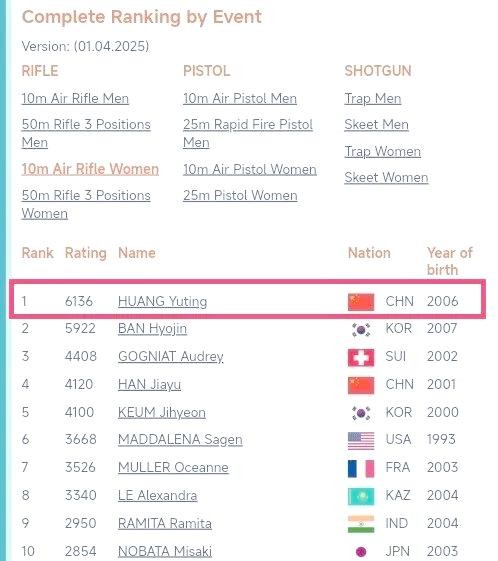Open the 25m Pistol Women ranking

240,195
